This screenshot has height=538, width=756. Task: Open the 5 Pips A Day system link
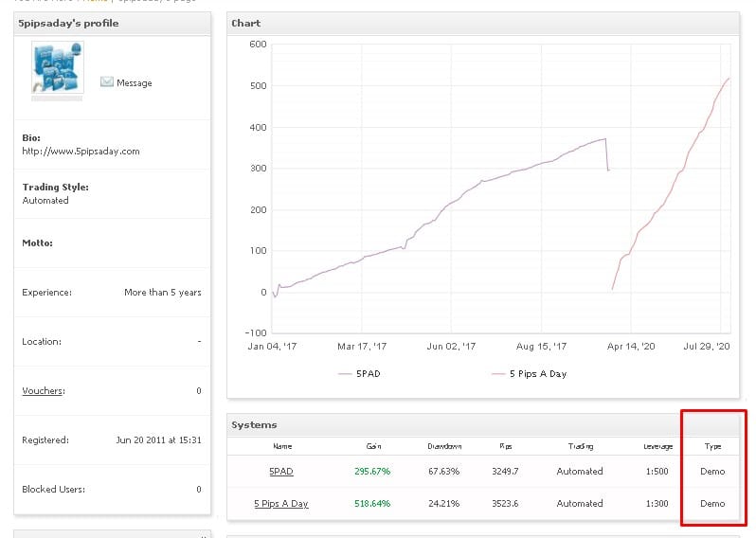pos(281,503)
